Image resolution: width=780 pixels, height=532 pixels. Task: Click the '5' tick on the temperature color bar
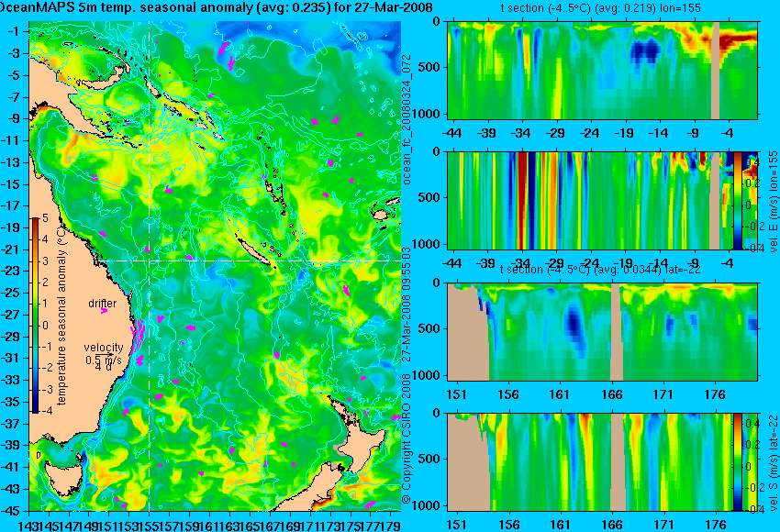[x=45, y=217]
